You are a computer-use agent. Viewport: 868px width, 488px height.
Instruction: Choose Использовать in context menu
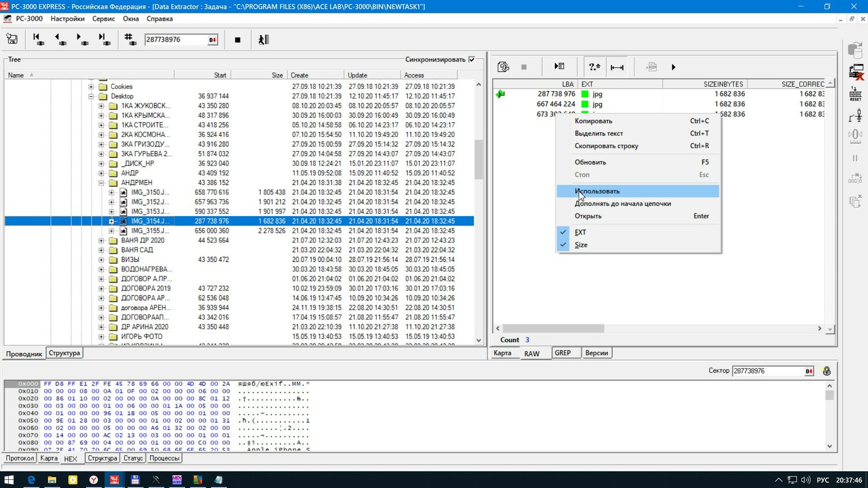[x=638, y=191]
